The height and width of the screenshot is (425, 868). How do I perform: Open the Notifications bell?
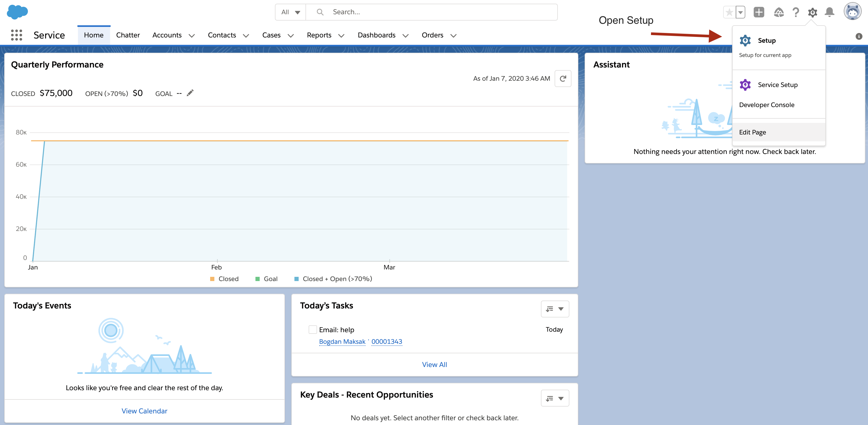829,12
